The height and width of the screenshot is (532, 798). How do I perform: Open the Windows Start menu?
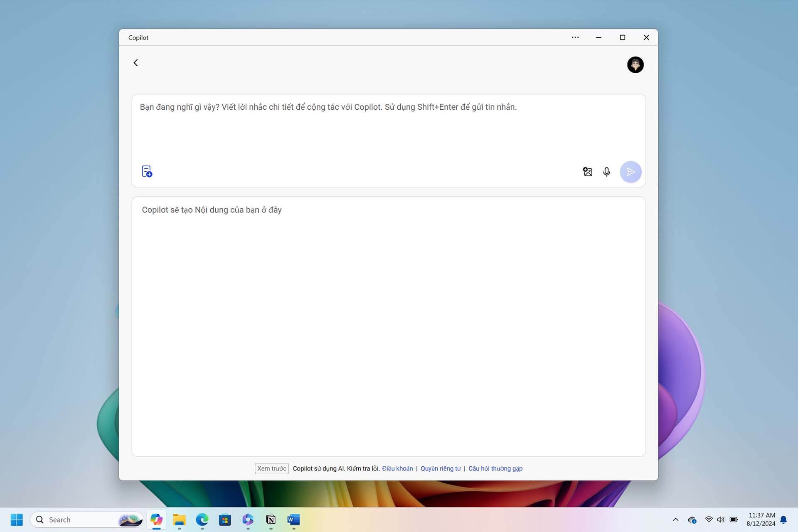(17, 520)
